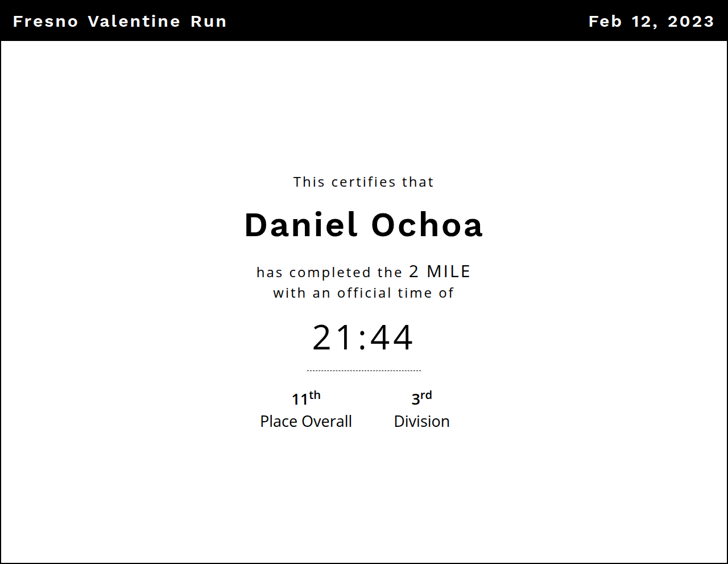728x564 pixels.
Task: Click the 2 MILE distance text
Action: point(440,271)
